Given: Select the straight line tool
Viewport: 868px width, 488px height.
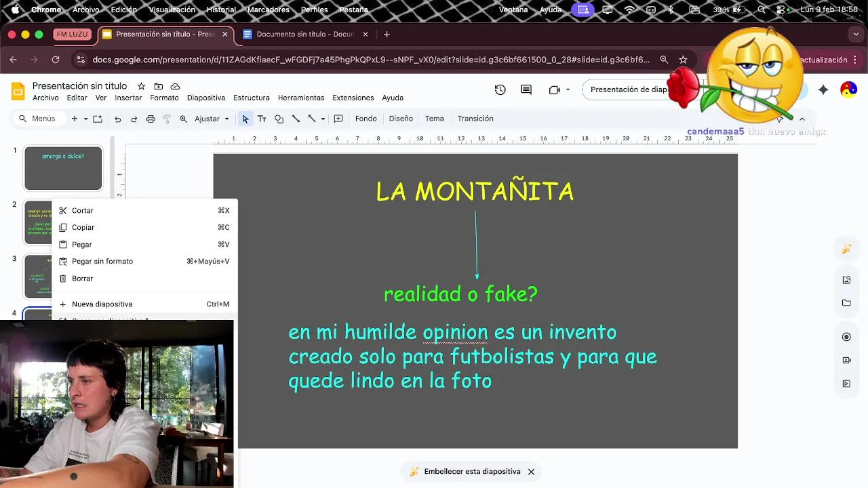Looking at the screenshot, I should coord(296,119).
